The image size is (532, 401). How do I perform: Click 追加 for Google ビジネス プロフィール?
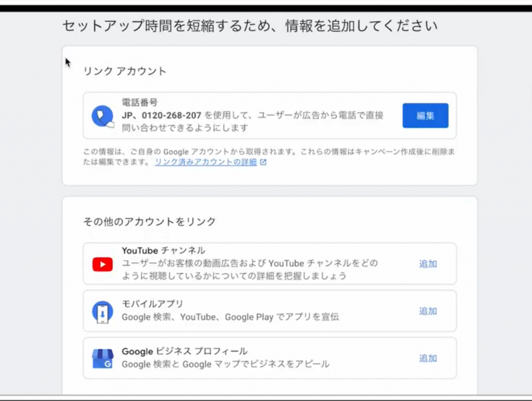tap(428, 358)
